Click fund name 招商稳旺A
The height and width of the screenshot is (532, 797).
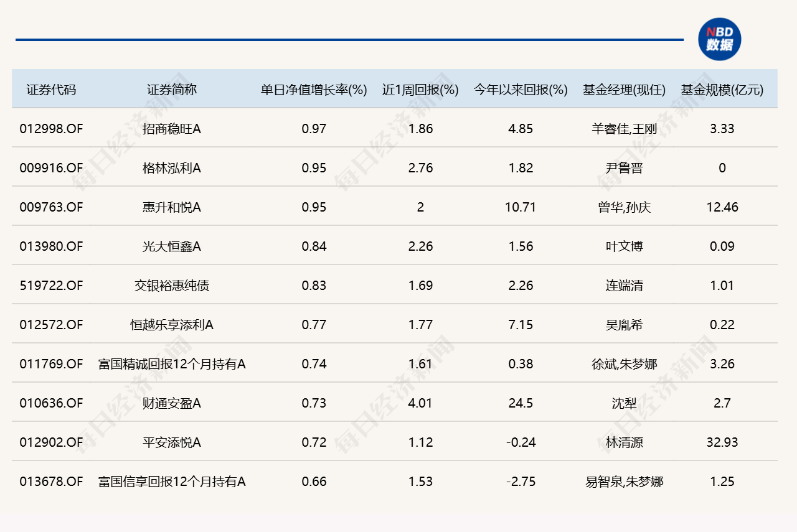click(x=172, y=129)
